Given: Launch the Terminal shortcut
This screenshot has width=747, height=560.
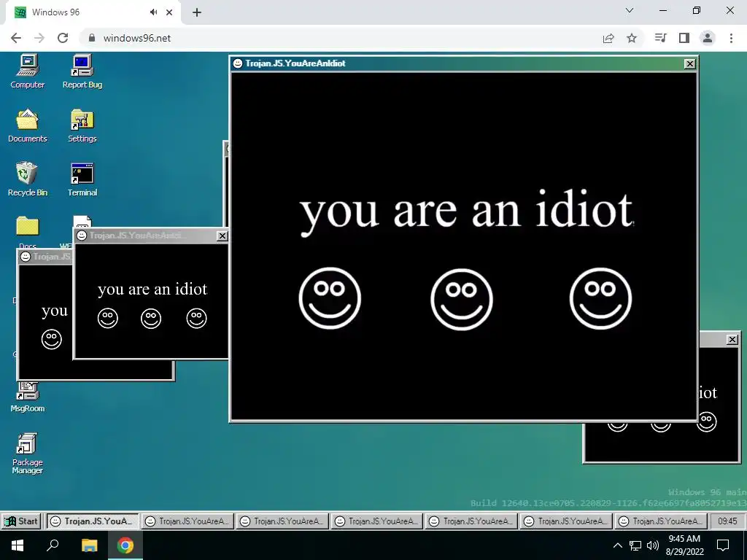Looking at the screenshot, I should [x=82, y=179].
